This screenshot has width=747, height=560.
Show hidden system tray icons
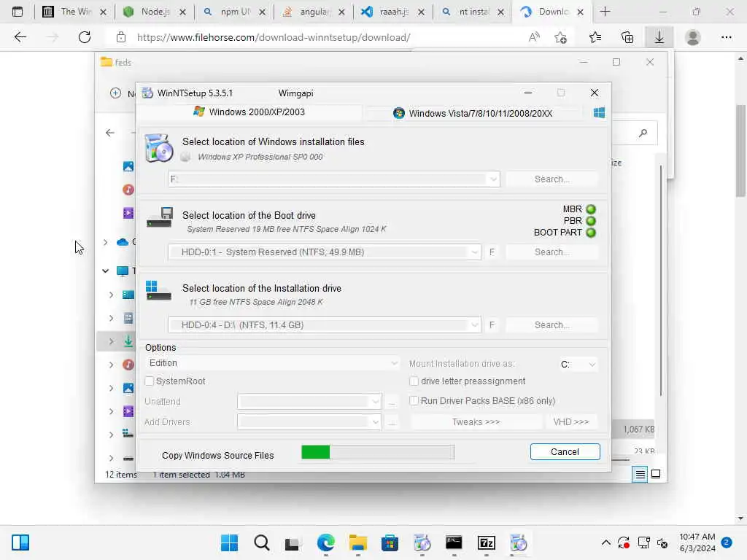(606, 542)
